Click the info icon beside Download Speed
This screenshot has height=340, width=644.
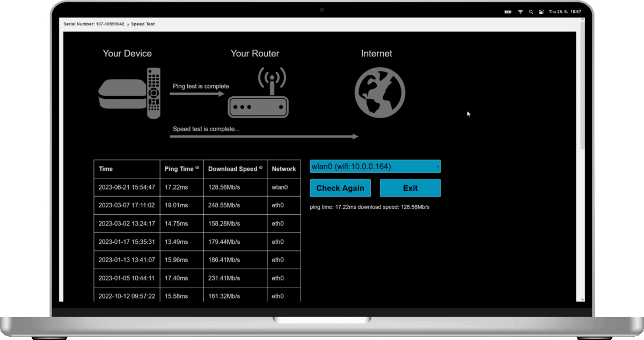click(x=261, y=168)
